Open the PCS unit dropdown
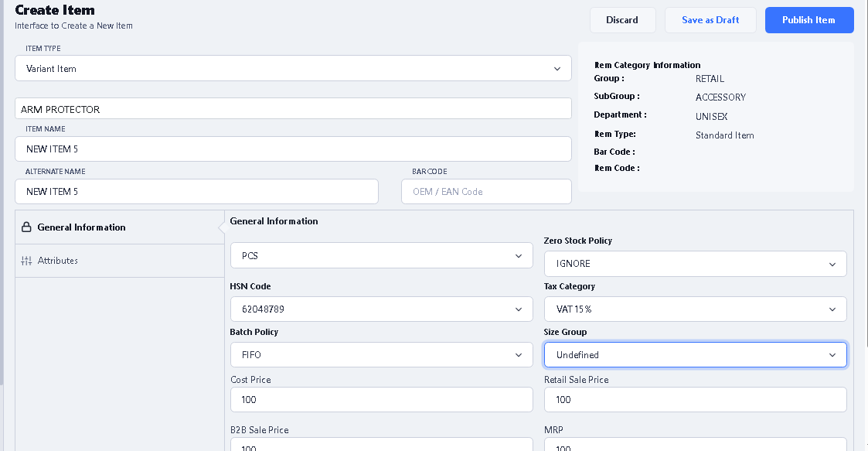 (x=381, y=255)
